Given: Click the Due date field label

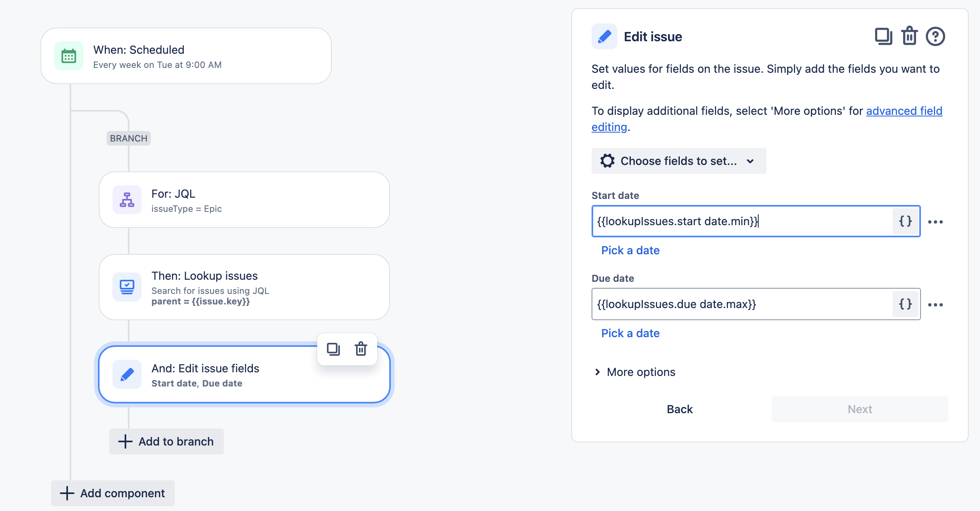Looking at the screenshot, I should click(x=613, y=279).
